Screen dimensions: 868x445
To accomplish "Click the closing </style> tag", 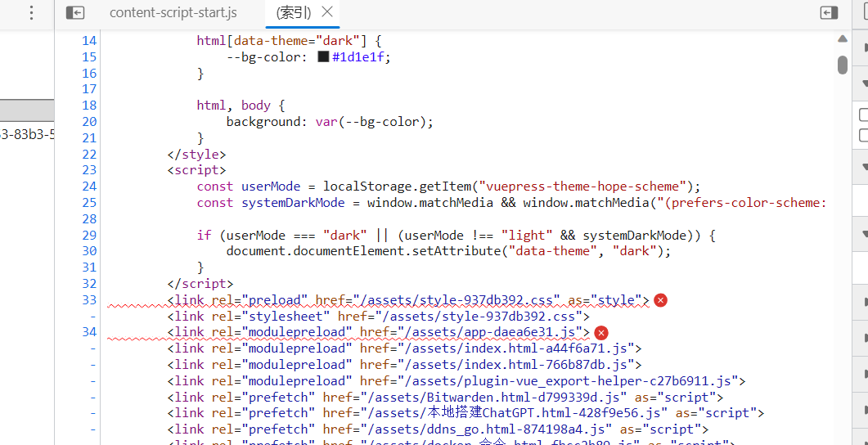I will pos(196,154).
